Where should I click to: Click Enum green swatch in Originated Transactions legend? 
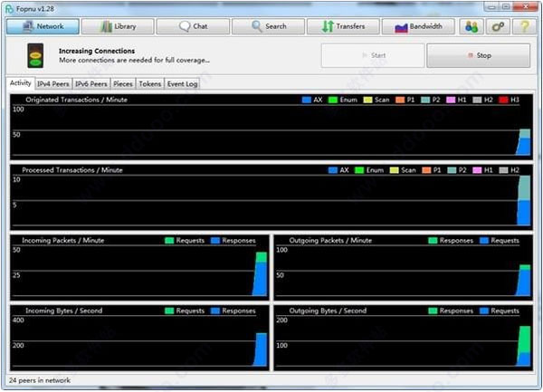pos(333,100)
